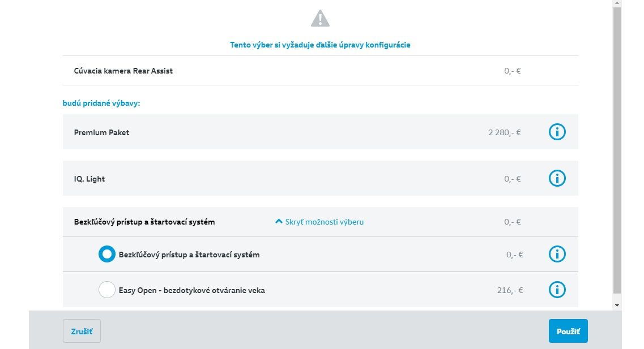Click Tento výber si vyžaduje heading text
644x349 pixels.
(320, 45)
